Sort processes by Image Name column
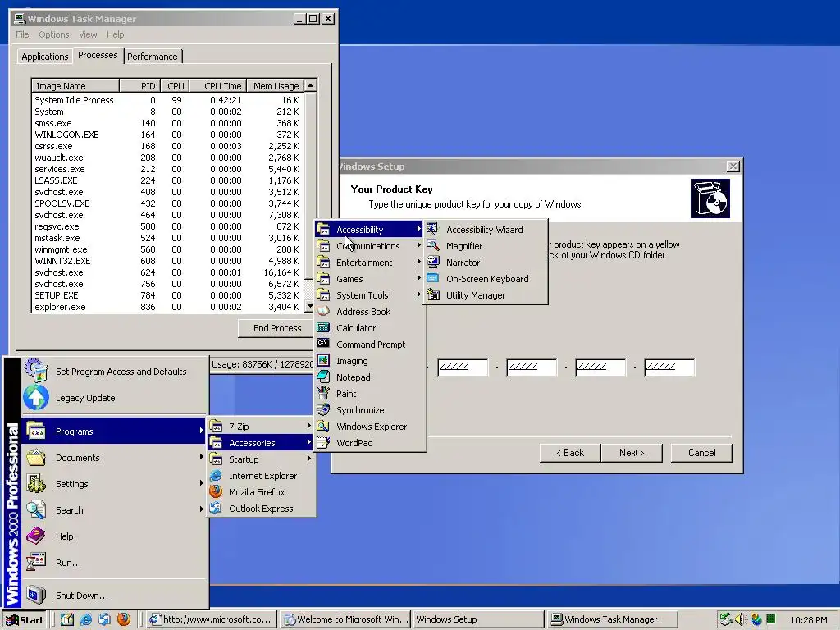 pos(75,85)
